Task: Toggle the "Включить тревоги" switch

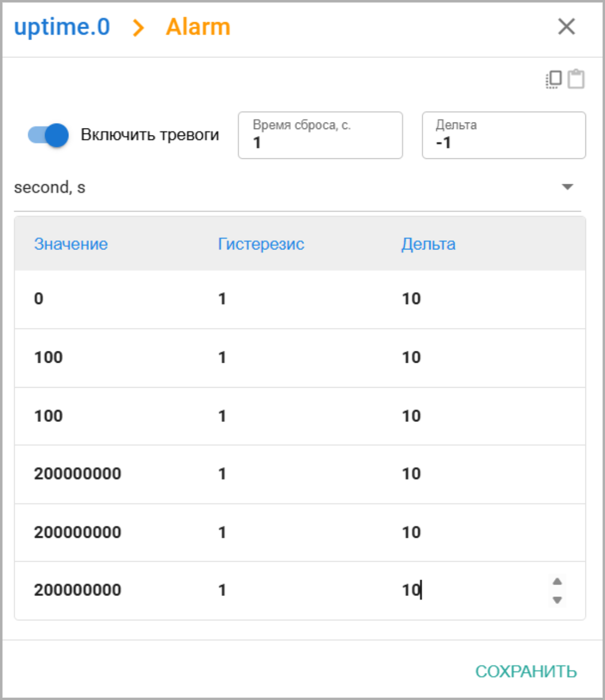Action: point(49,135)
